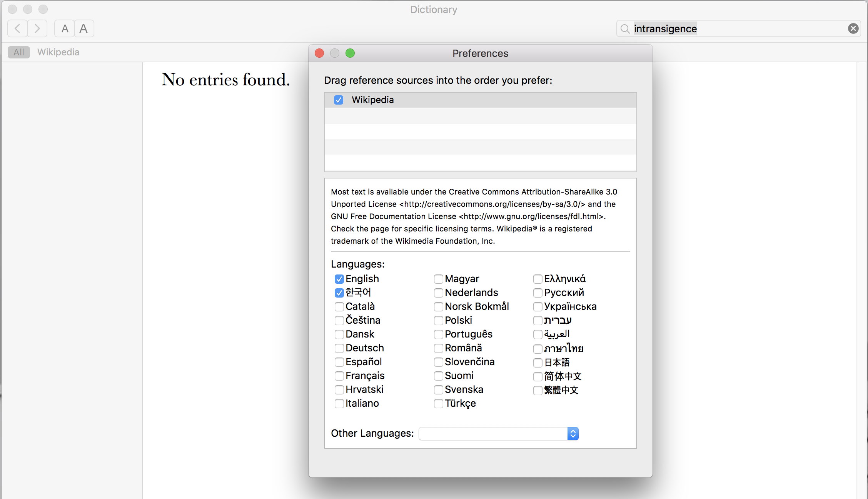
Task: Select the All reference tab
Action: coord(19,52)
